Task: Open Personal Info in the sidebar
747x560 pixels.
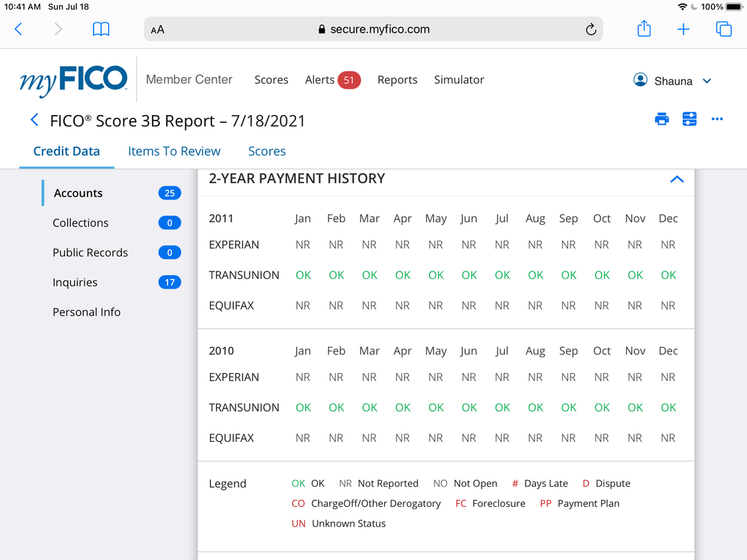Action: tap(86, 312)
